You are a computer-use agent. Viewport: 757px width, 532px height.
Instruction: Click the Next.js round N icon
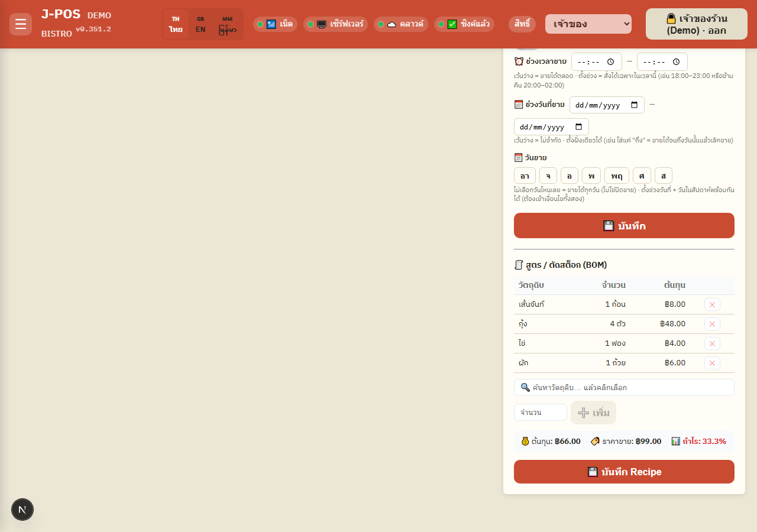pyautogui.click(x=22, y=510)
